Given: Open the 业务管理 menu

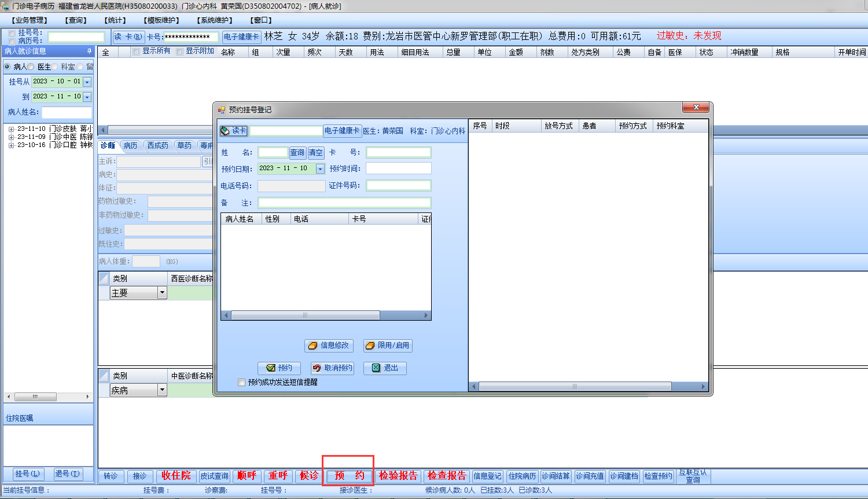Looking at the screenshot, I should coord(29,20).
